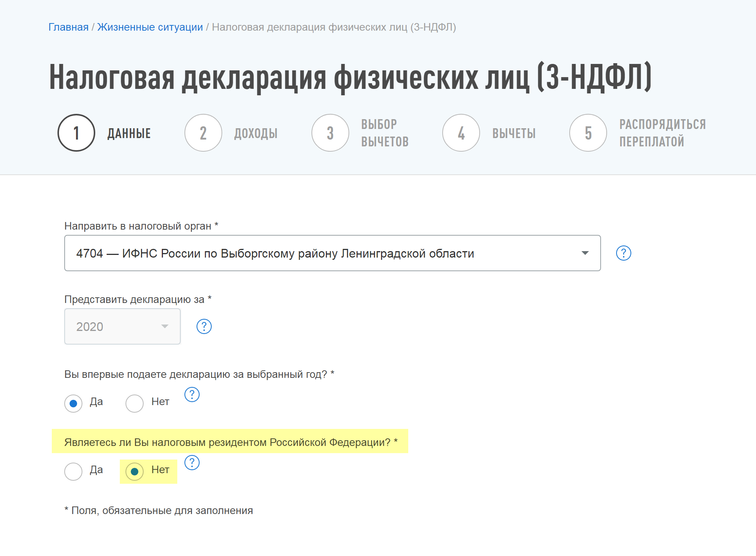Screen dimensions: 756x556
Task: Open the Главная breadcrumb link
Action: 68,27
